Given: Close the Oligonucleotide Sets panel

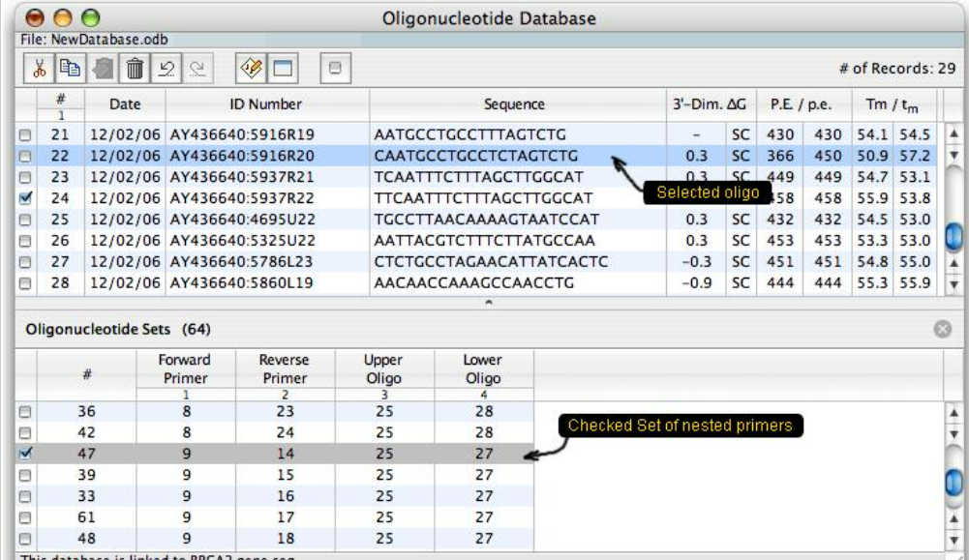Looking at the screenshot, I should point(943,329).
